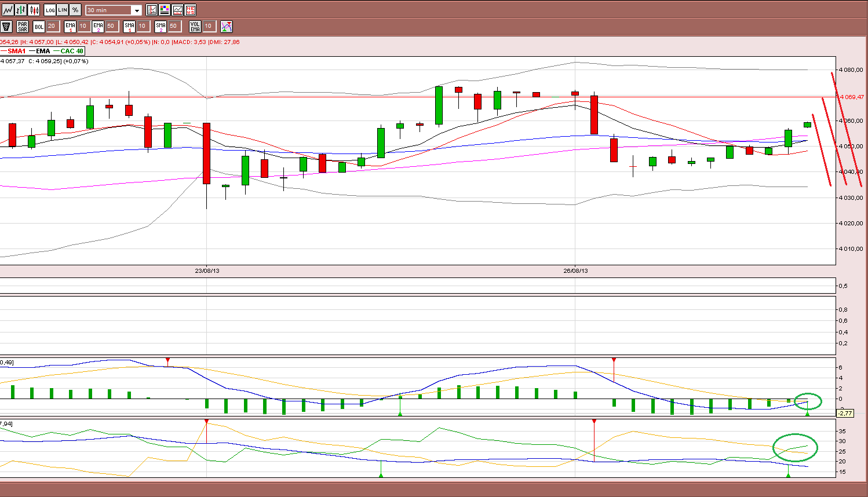Toggle the VOL EMA indicator

coord(195,27)
